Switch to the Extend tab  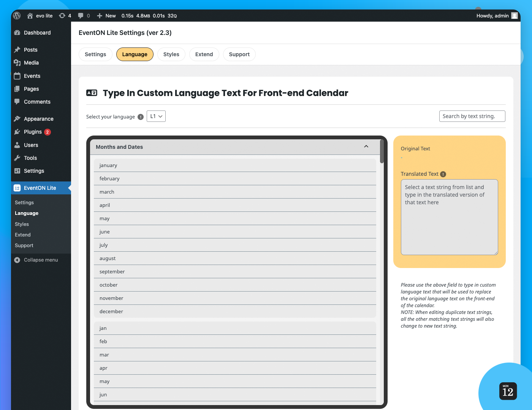tap(204, 54)
